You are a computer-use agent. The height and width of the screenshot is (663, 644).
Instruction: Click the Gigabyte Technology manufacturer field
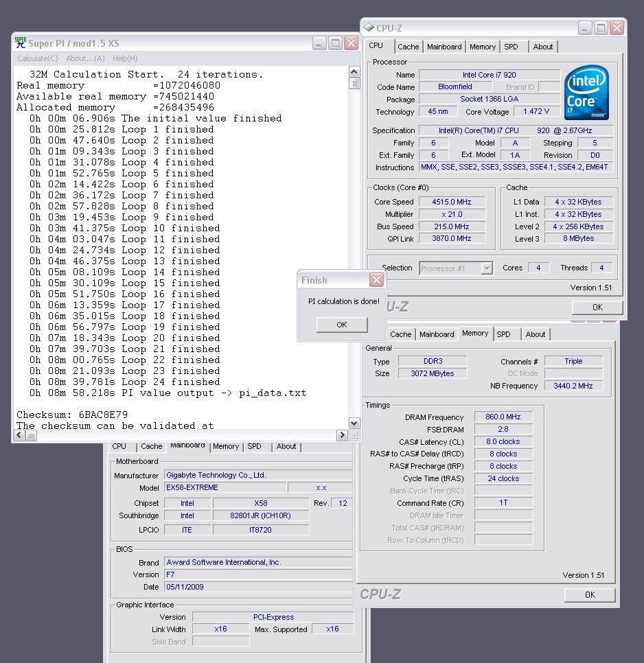click(258, 475)
